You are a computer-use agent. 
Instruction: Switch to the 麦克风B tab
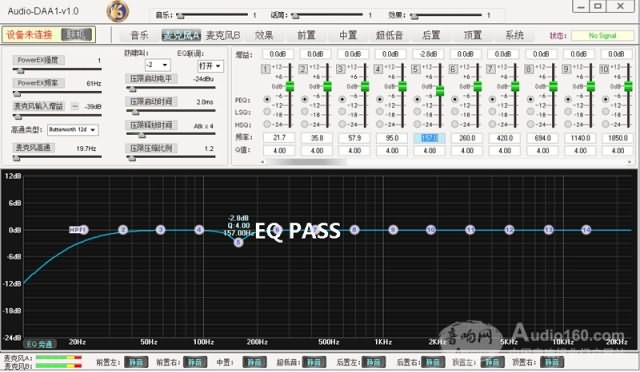coord(223,36)
